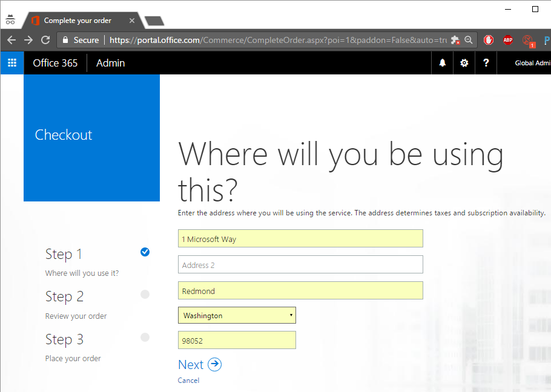Click the zip code field showing 98052

(x=237, y=341)
